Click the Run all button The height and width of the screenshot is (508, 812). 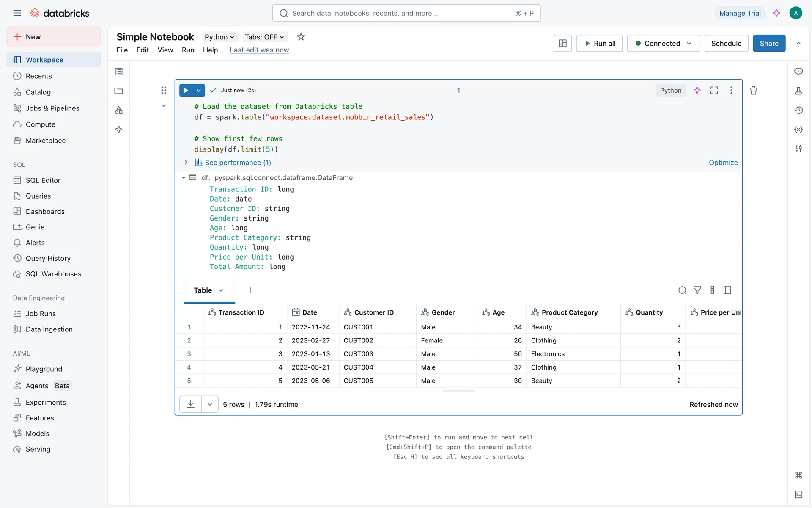(599, 43)
